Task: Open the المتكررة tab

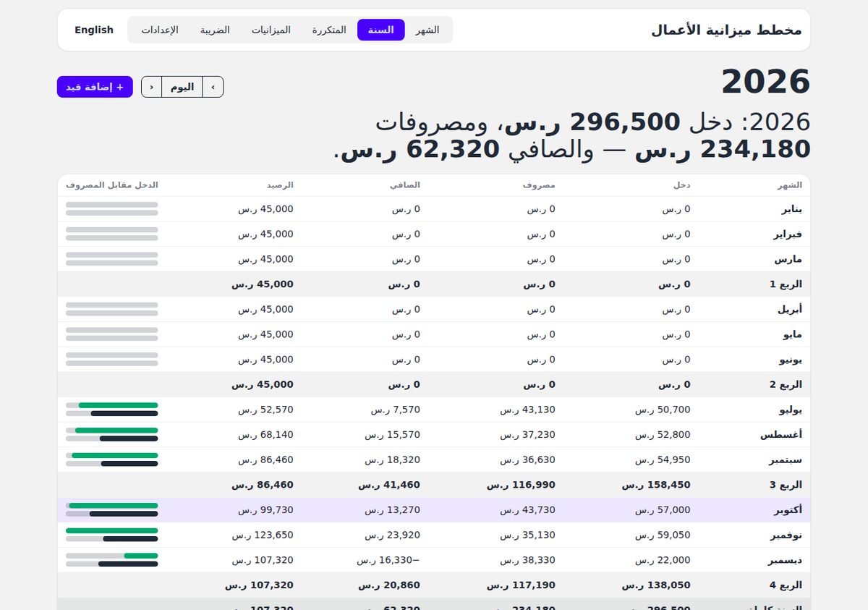Action: 329,30
